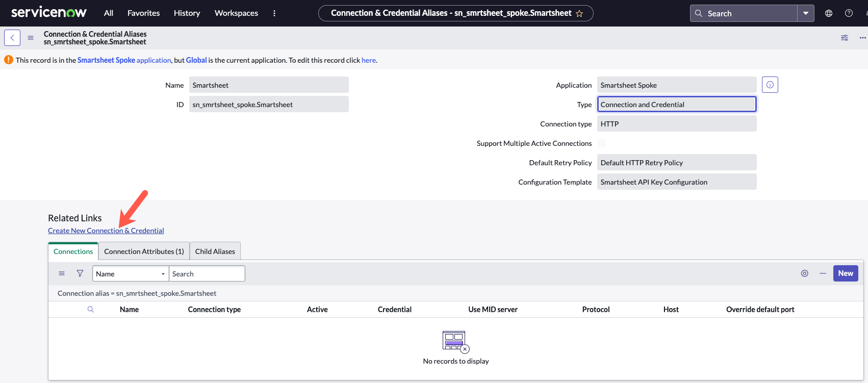
Task: Click the ID field
Action: click(269, 104)
